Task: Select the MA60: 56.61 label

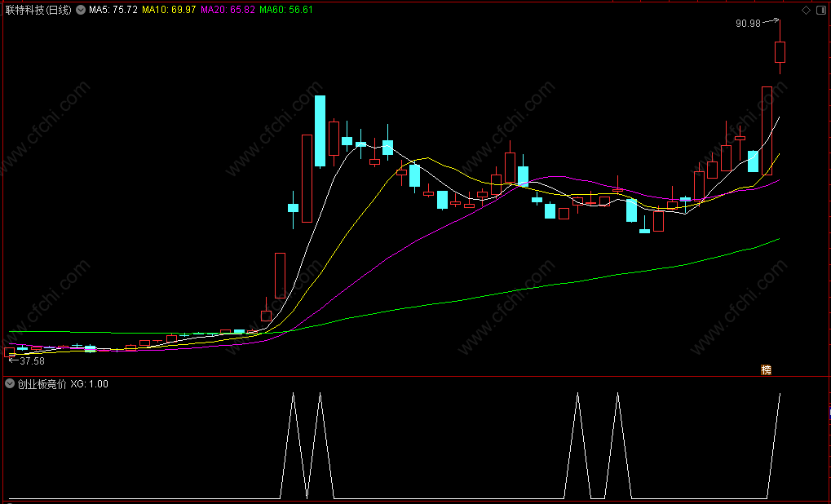Action: pos(286,10)
